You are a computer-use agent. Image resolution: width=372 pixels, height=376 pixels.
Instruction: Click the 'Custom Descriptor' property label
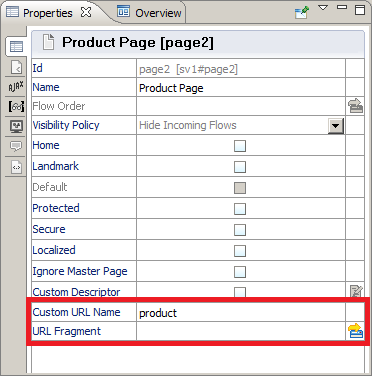click(x=76, y=292)
